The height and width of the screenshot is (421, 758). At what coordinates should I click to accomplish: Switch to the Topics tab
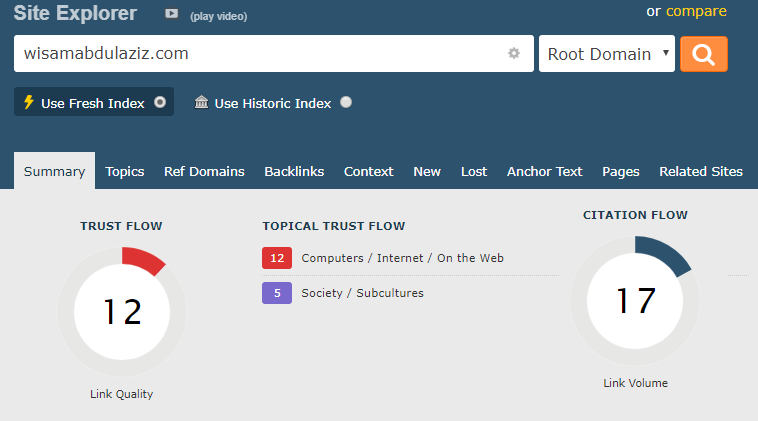(x=125, y=172)
